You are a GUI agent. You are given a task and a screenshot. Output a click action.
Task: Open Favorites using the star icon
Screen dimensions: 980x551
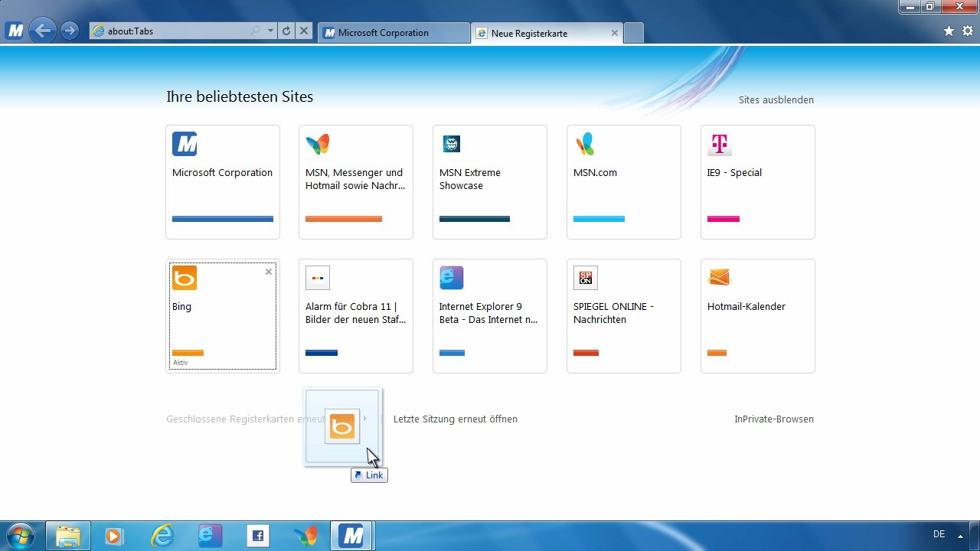949,31
